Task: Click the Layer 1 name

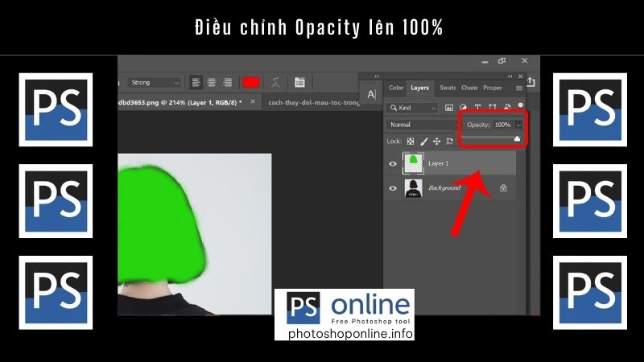Action: 439,163
